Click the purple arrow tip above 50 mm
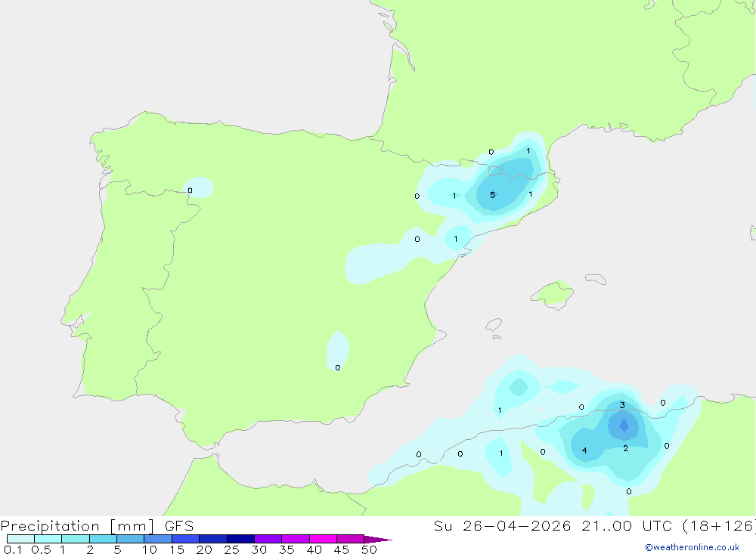The image size is (756, 554). tap(378, 539)
